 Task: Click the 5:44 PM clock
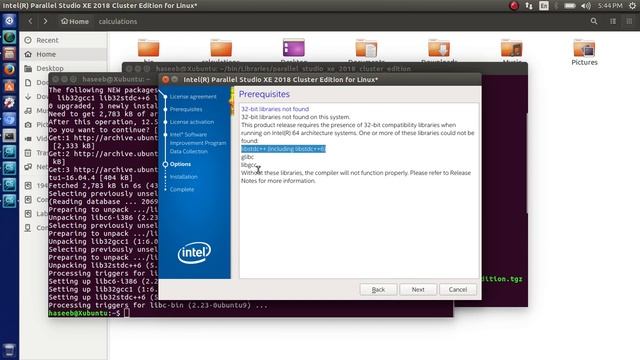coord(610,6)
